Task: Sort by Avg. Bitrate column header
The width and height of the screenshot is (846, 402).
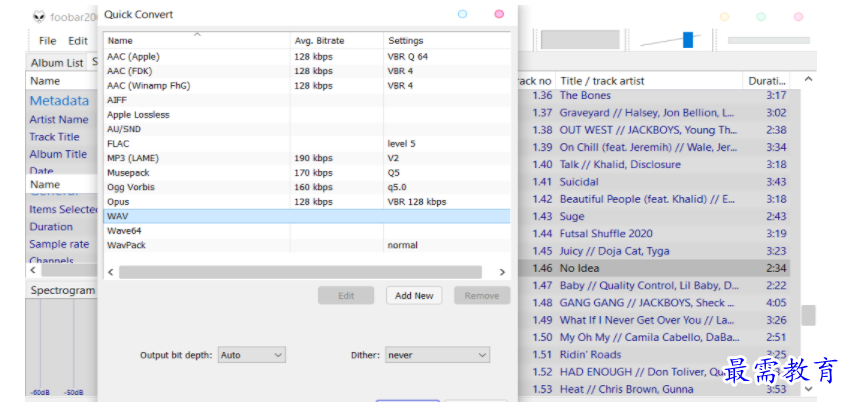Action: click(337, 40)
